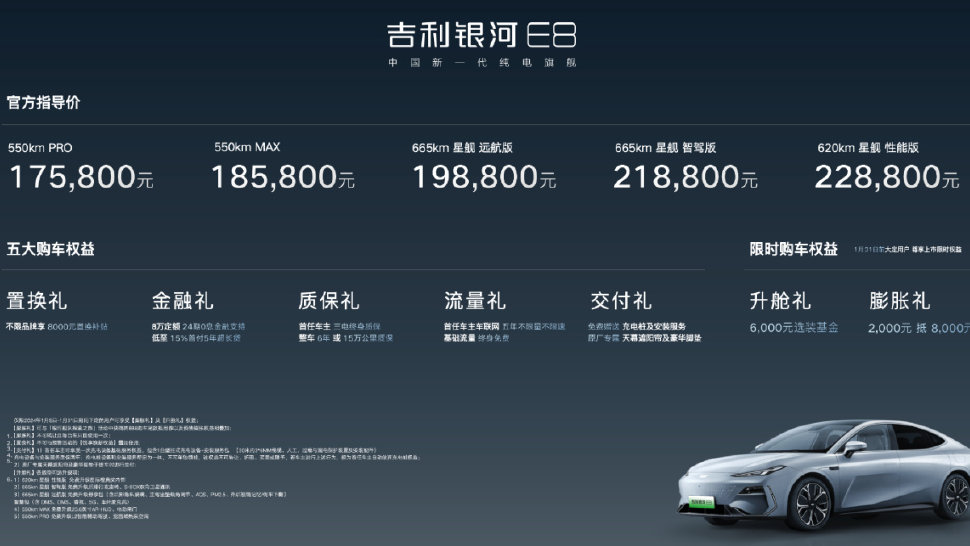Click the 吉利银河 E8 title logo
Screen dimensions: 970x546
[481, 35]
